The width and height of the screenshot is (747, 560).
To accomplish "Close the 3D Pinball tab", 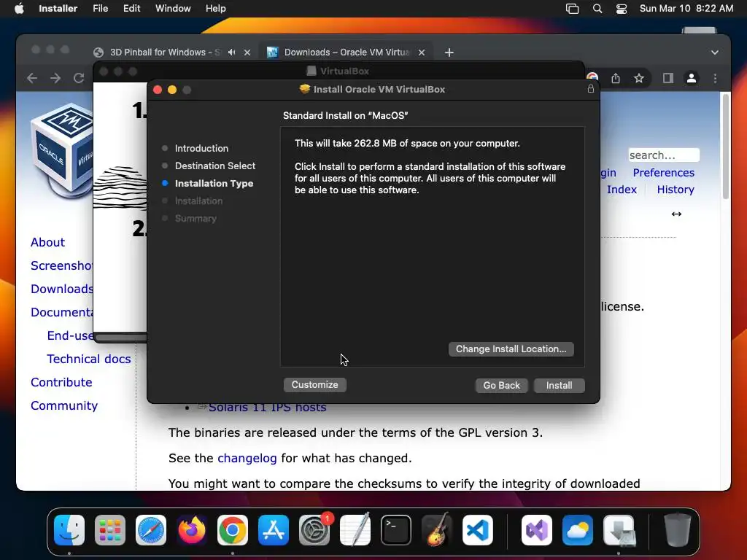I will (x=247, y=52).
